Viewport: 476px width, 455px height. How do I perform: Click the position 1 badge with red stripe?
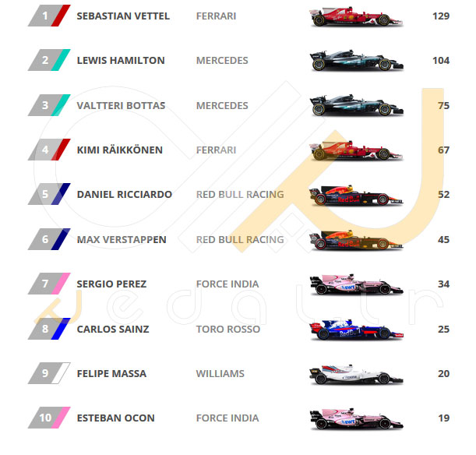click(49, 16)
